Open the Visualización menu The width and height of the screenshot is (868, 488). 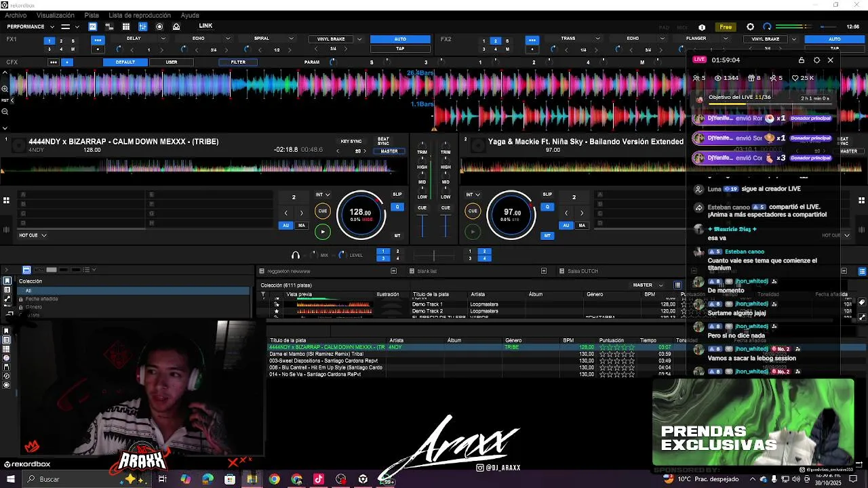pos(56,15)
